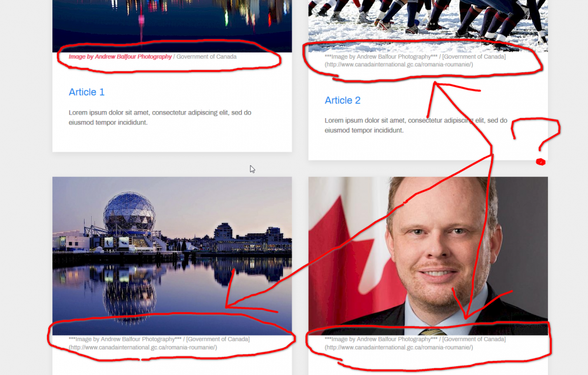Image resolution: width=588 pixels, height=375 pixels.
Task: Click the Article 1 lorem ipsum description
Action: point(160,118)
